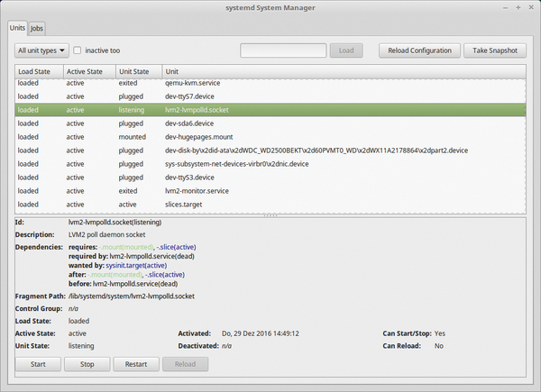Screen dimensions: 541x392
Task: Click the Activated date value
Action: 261,333
